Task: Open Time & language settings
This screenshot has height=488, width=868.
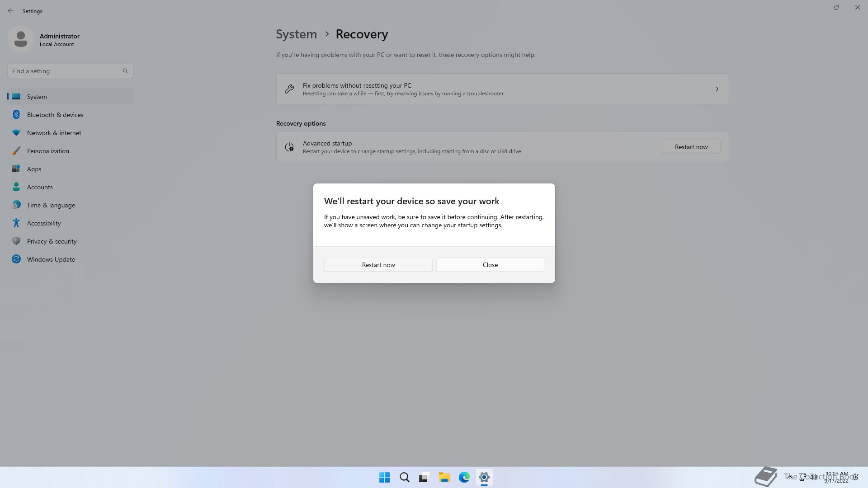Action: (51, 205)
